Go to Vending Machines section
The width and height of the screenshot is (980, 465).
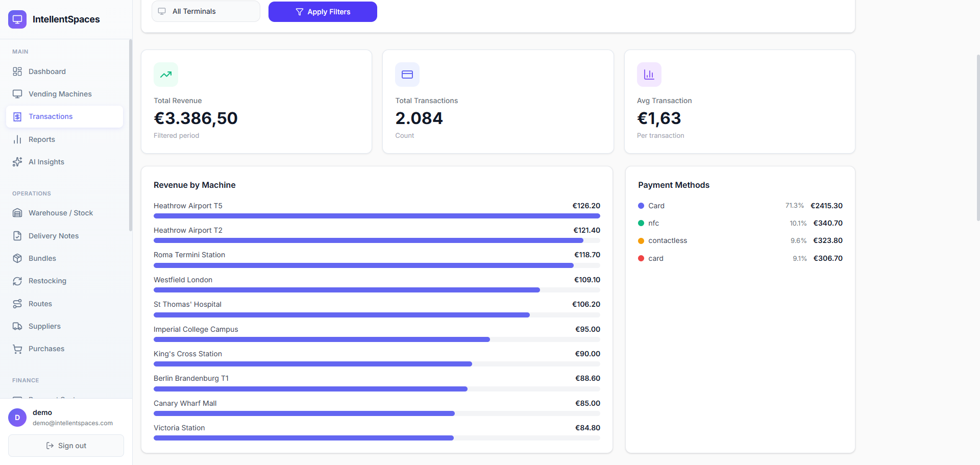coord(64,94)
